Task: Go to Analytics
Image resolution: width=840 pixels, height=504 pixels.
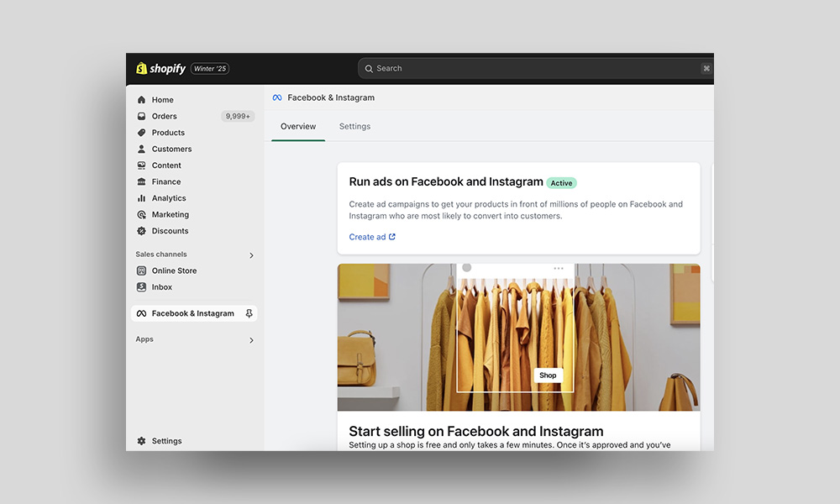Action: 167,198
